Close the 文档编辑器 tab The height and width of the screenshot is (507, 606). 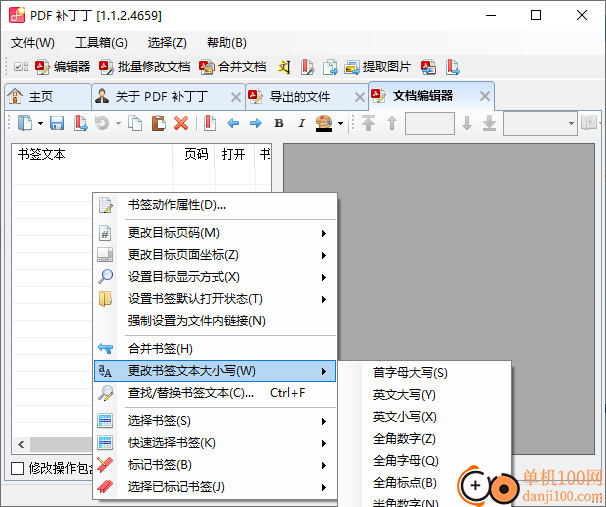[485, 96]
